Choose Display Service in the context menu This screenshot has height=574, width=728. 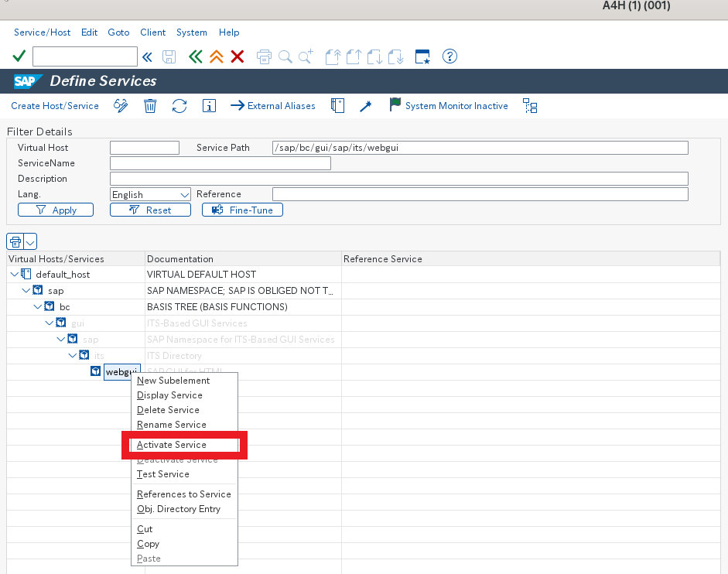click(x=184, y=395)
